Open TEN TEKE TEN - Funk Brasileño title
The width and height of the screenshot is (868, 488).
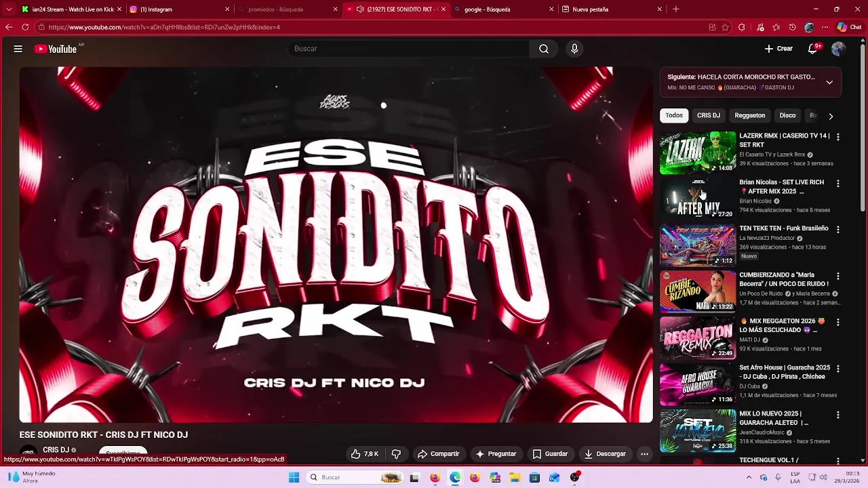783,228
